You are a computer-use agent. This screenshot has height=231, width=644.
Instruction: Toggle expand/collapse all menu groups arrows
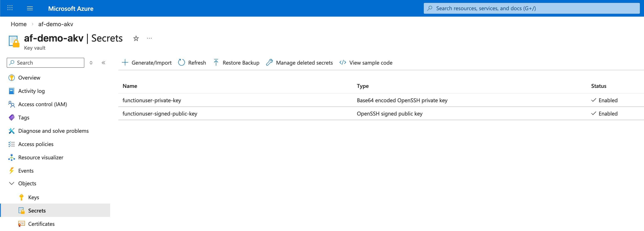tap(91, 63)
